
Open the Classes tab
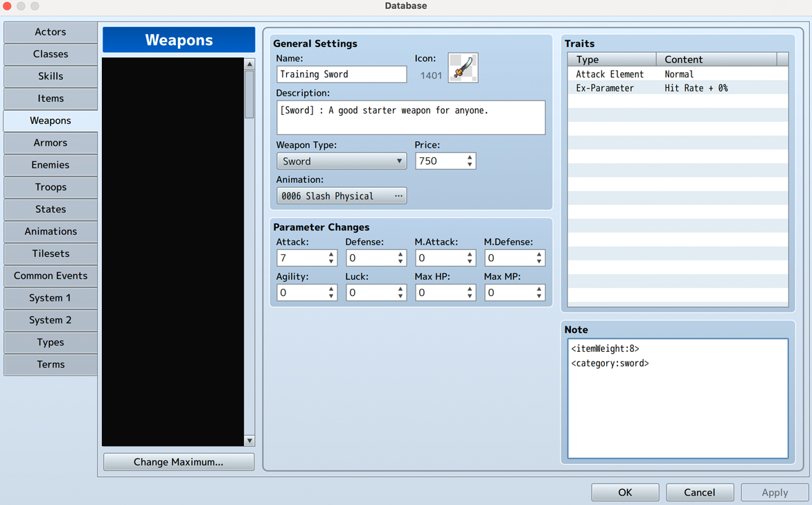point(51,55)
